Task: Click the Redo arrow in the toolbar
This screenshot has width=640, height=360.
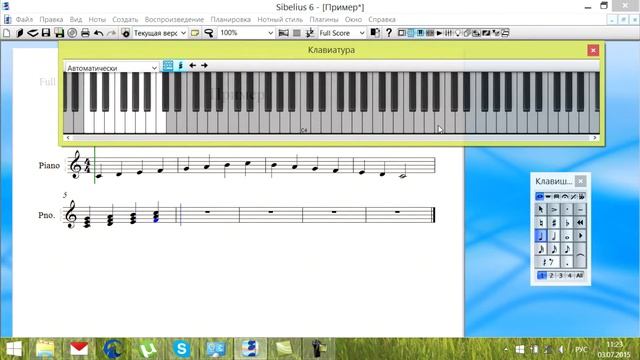Action: click(x=111, y=33)
